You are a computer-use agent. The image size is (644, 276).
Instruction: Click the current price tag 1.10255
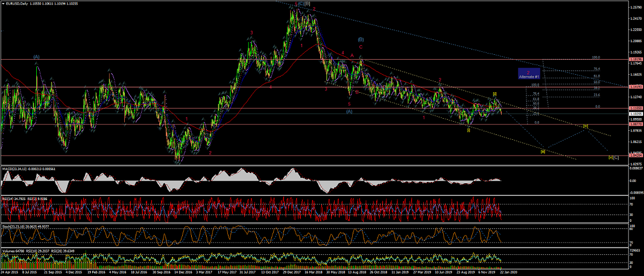(x=636, y=114)
